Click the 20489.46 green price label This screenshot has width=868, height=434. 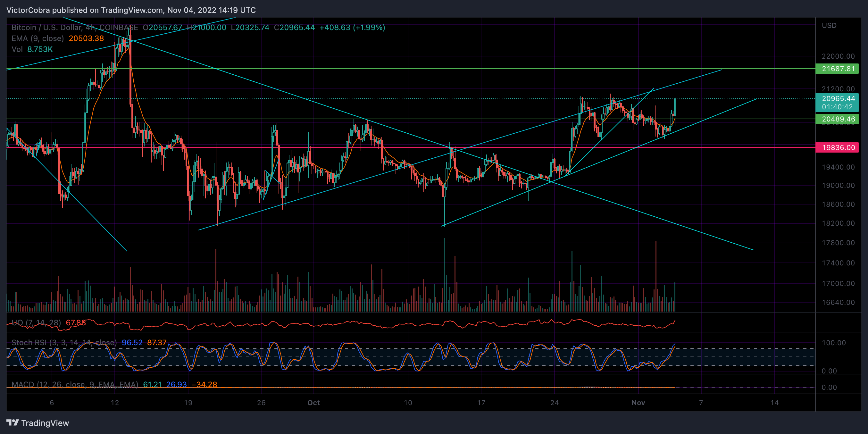(x=837, y=119)
